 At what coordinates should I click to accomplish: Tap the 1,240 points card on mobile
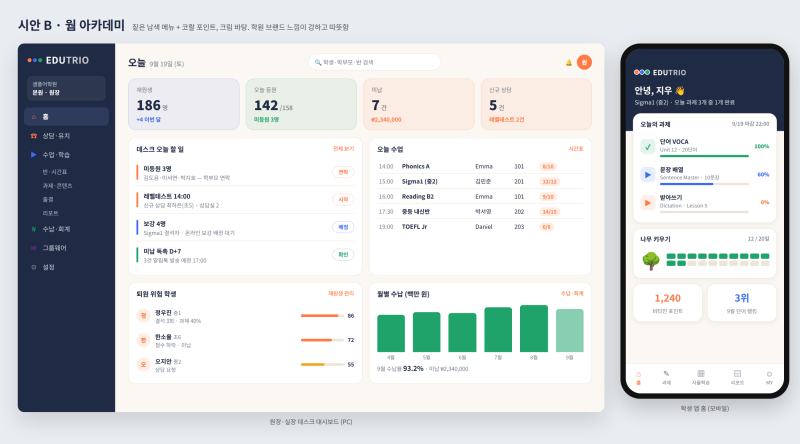(x=667, y=303)
